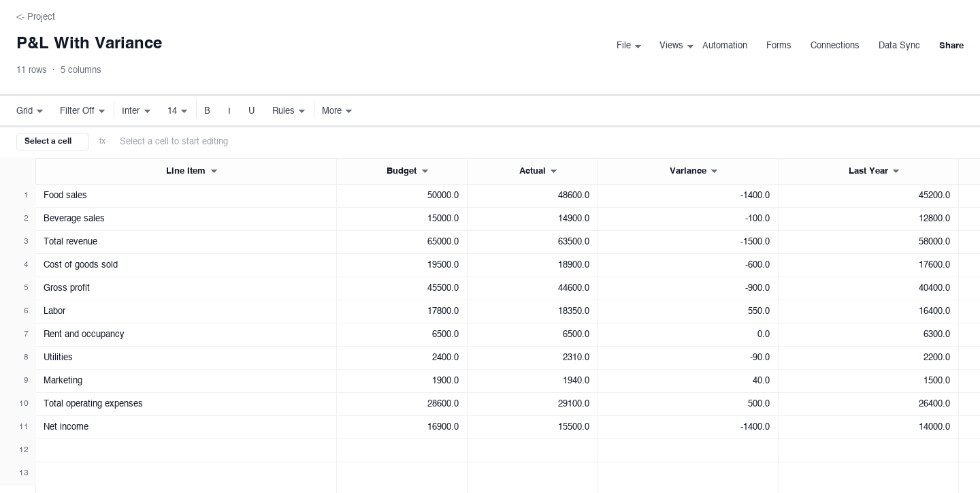
Task: Open the Views menu
Action: coord(676,46)
